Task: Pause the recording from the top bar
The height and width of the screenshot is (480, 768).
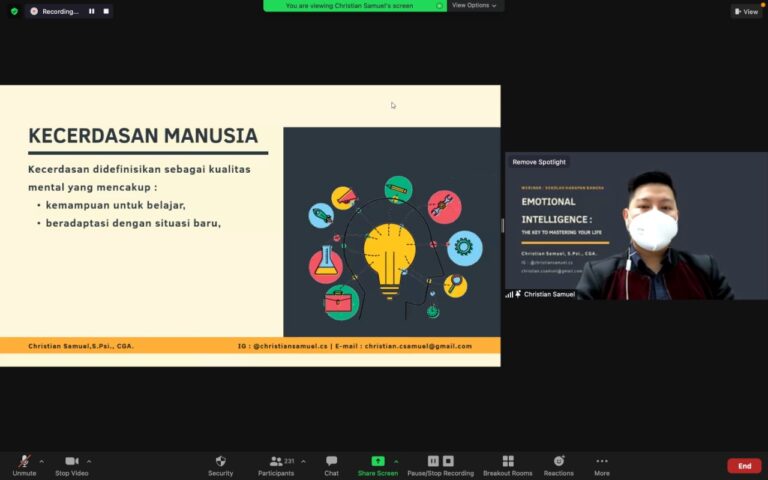Action: (92, 11)
